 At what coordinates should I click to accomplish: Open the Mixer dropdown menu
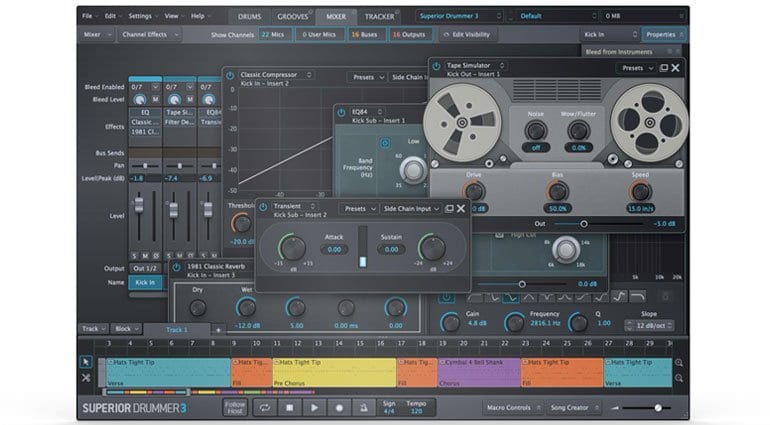point(97,35)
